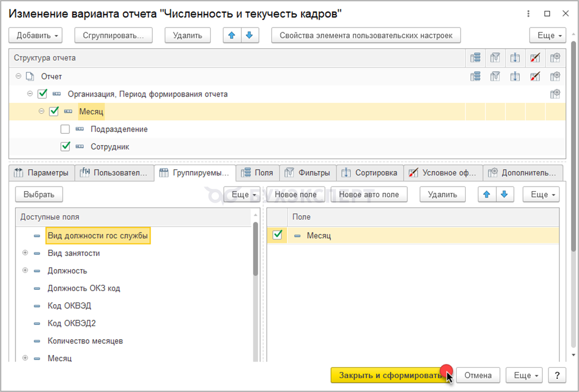Click the conditional formatting brush icon in the Отчет row
Screen dimensions: 579x392
point(535,76)
